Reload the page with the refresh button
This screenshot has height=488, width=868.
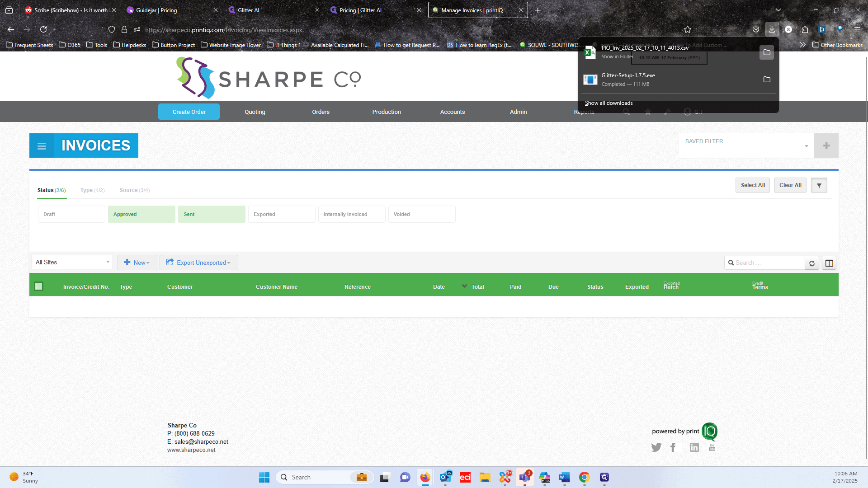pyautogui.click(x=43, y=29)
